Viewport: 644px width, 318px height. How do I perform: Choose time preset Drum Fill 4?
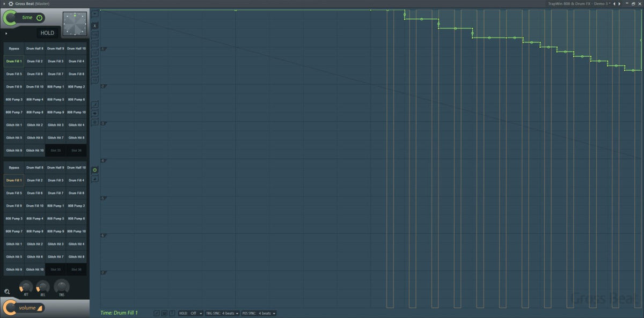coord(76,61)
